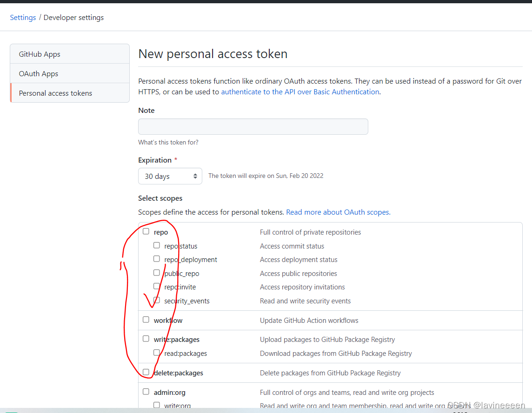This screenshot has height=413, width=532.
Task: Open the Expiration 30 days dropdown
Action: coord(170,176)
